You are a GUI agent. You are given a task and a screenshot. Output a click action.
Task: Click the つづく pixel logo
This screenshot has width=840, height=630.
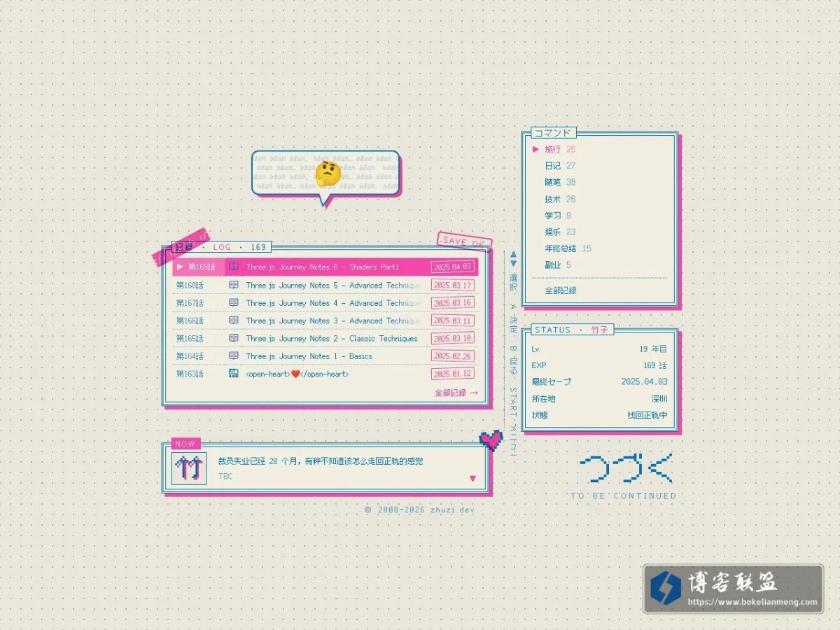point(625,468)
